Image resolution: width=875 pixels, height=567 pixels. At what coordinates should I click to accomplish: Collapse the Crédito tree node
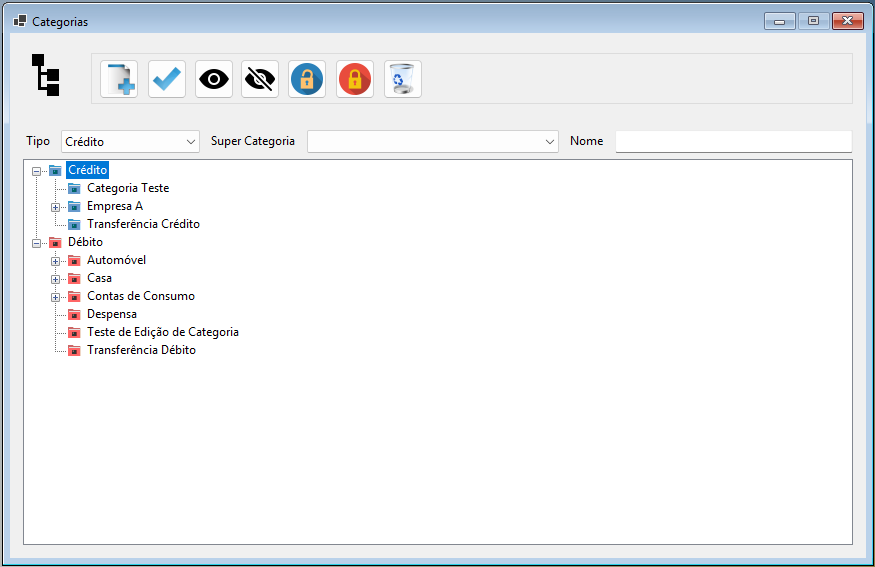click(x=36, y=171)
